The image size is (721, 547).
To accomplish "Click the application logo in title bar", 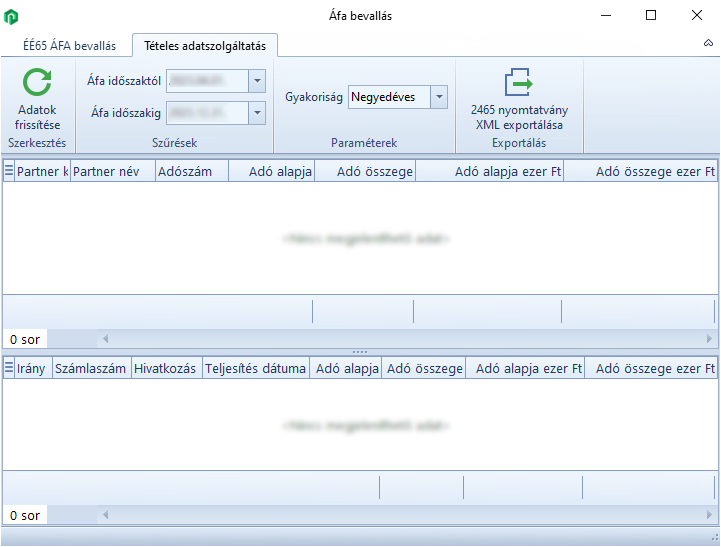I will [x=12, y=16].
